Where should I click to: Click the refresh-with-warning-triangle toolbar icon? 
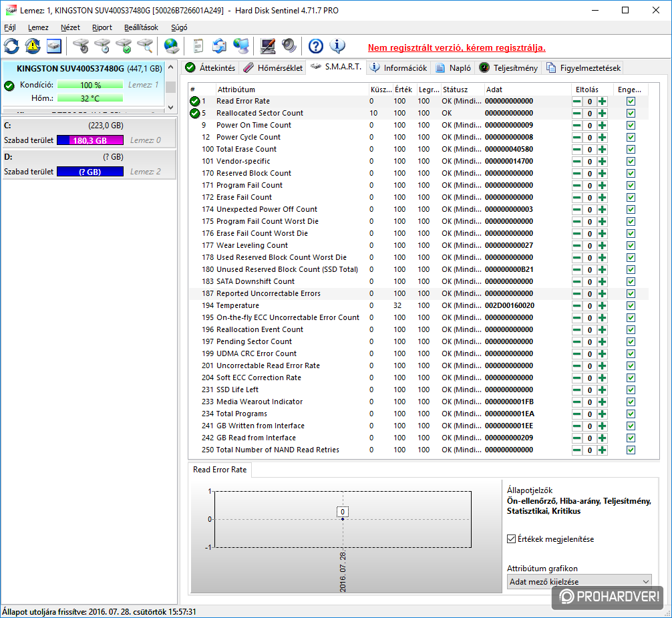(33, 46)
